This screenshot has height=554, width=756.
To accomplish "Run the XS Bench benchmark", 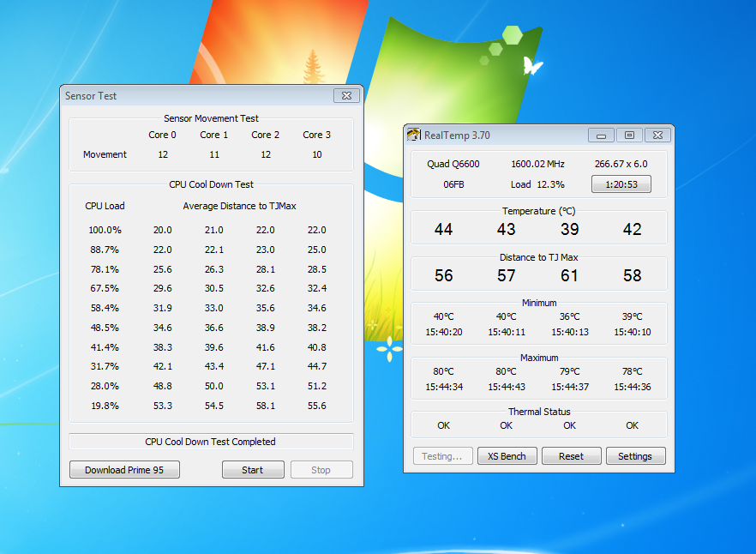I will (507, 456).
